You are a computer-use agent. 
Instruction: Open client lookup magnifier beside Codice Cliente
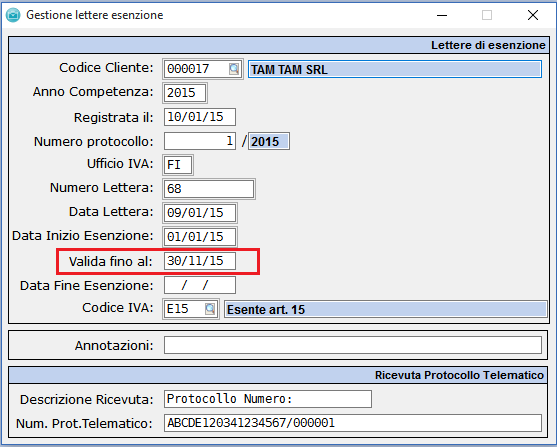(x=234, y=69)
